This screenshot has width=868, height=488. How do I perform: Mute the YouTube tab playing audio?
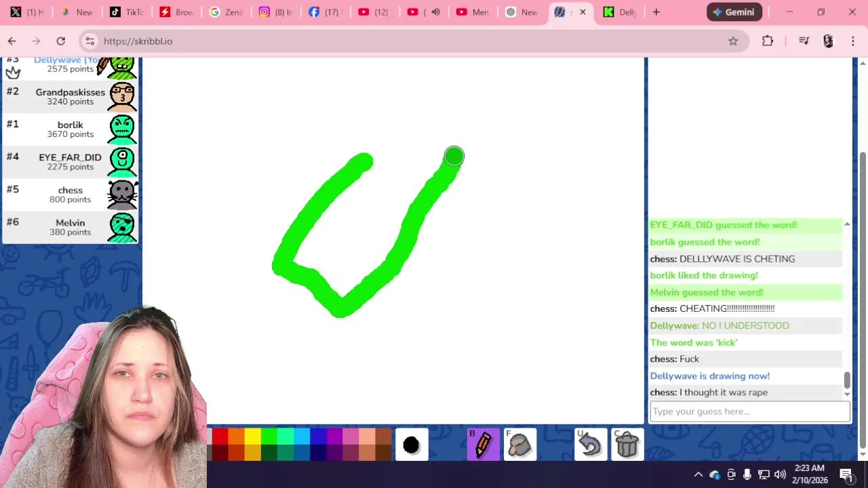(435, 12)
